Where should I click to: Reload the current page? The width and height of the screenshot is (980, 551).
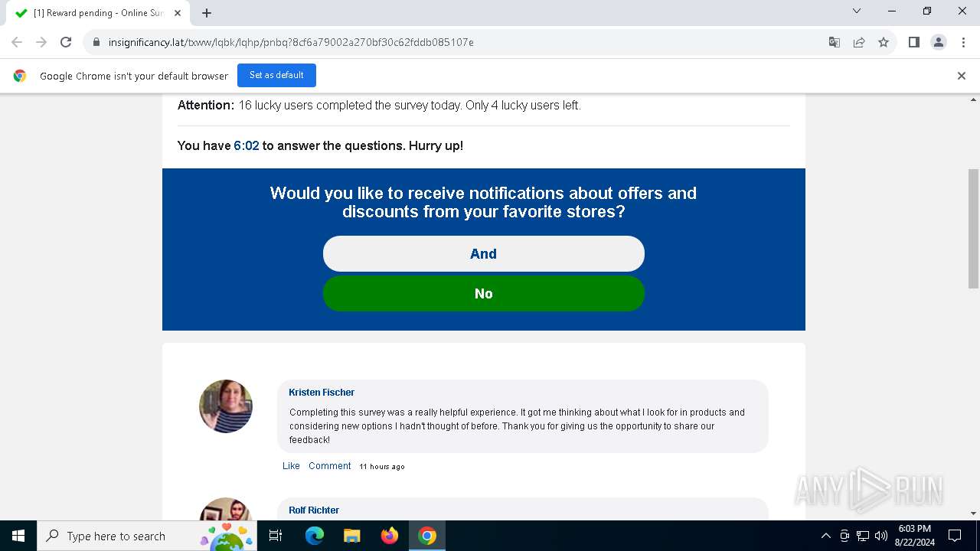click(66, 42)
